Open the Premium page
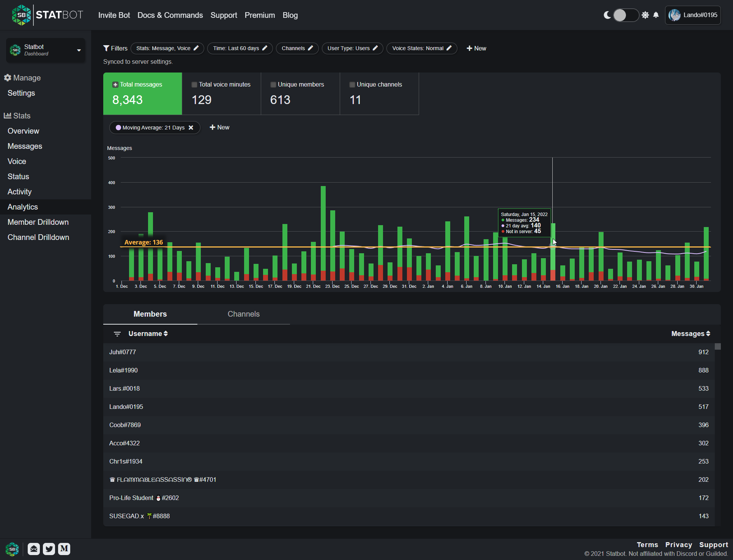733x560 pixels. (x=260, y=15)
